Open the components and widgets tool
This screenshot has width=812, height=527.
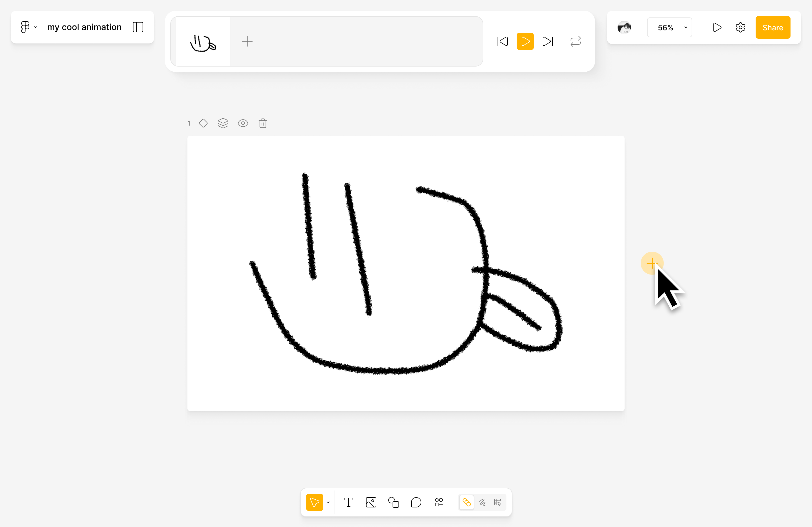439,502
